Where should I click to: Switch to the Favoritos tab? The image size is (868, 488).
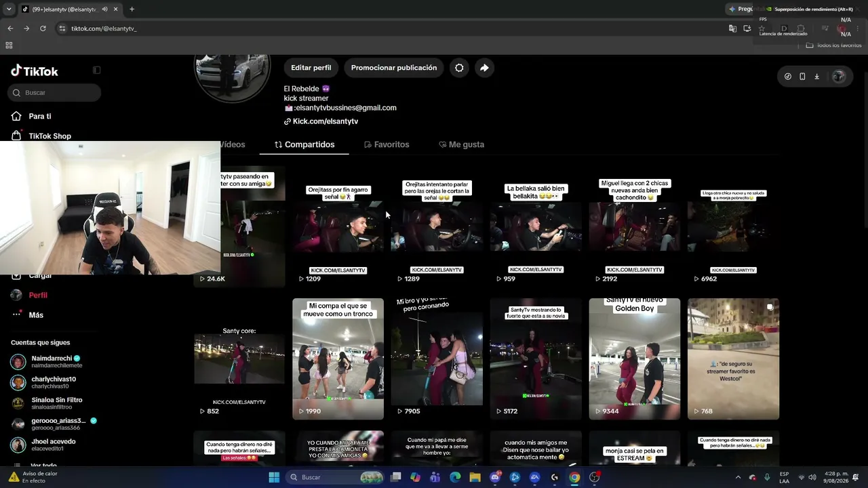click(387, 144)
